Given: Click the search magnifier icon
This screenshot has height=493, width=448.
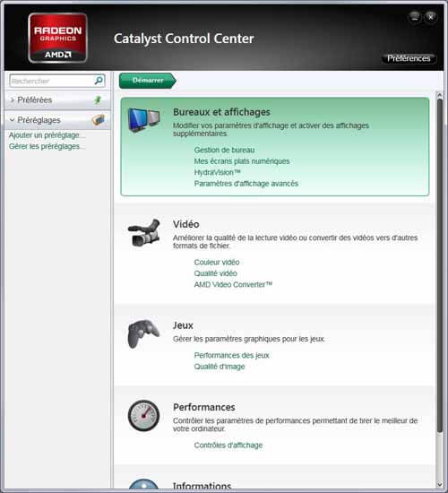Looking at the screenshot, I should [99, 81].
